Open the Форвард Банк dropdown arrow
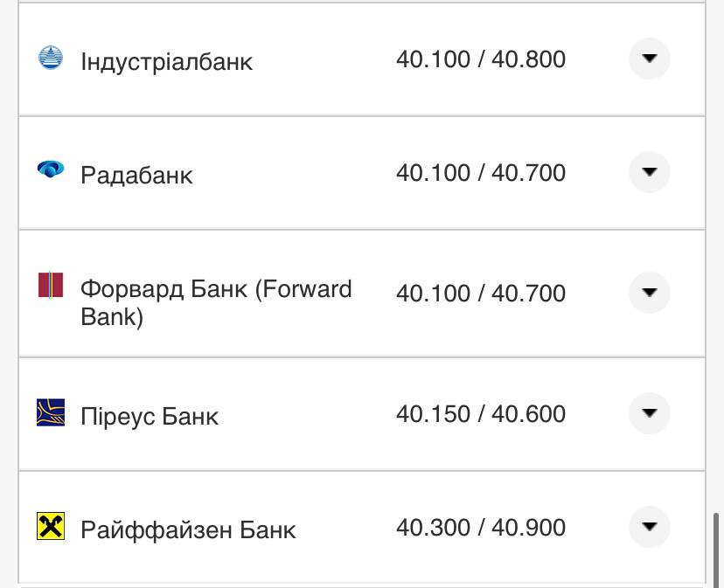Image resolution: width=724 pixels, height=588 pixels. pyautogui.click(x=648, y=293)
